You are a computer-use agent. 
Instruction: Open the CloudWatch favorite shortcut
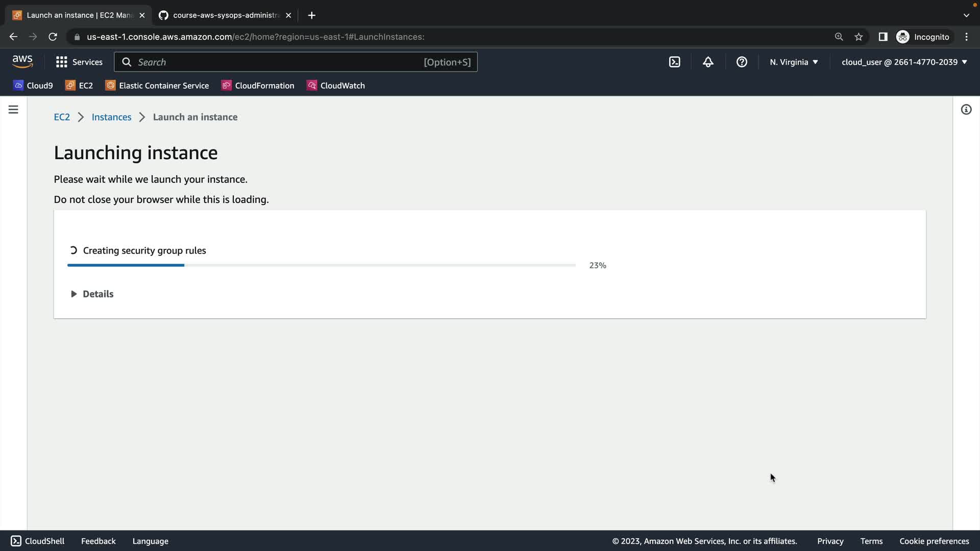336,86
